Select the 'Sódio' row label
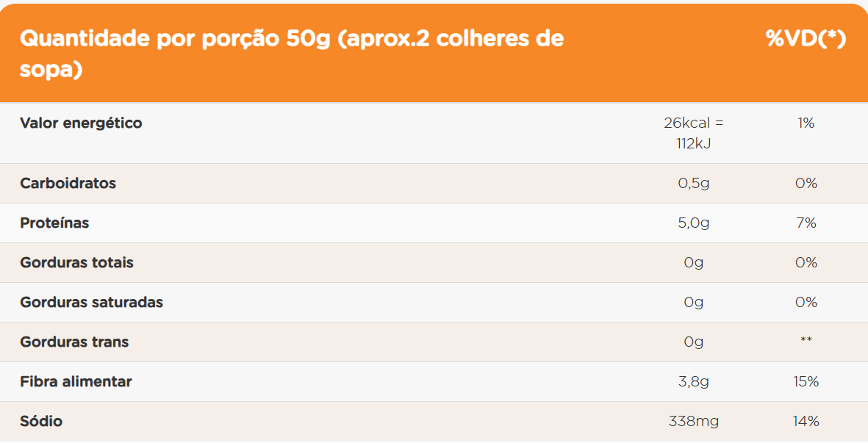868x443 pixels. (x=41, y=422)
